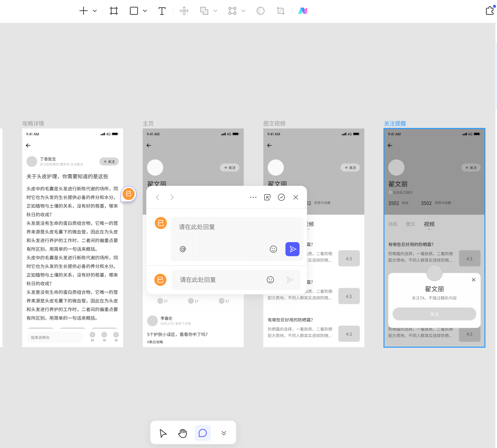Close the comment popup
Image resolution: width=497 pixels, height=448 pixels.
(x=296, y=197)
